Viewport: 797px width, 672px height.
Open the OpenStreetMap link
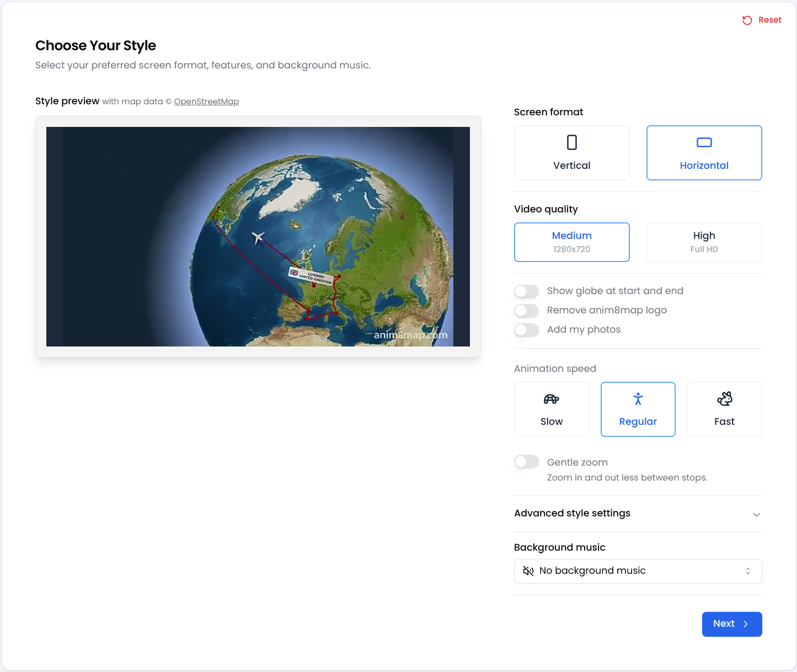click(206, 102)
